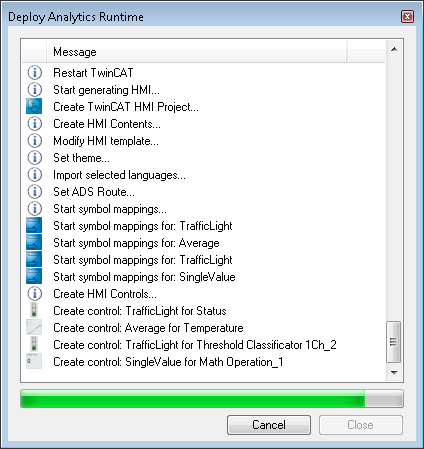This screenshot has height=449, width=424.
Task: Close the Deploy Analytics Runtime dialog
Action: [407, 17]
